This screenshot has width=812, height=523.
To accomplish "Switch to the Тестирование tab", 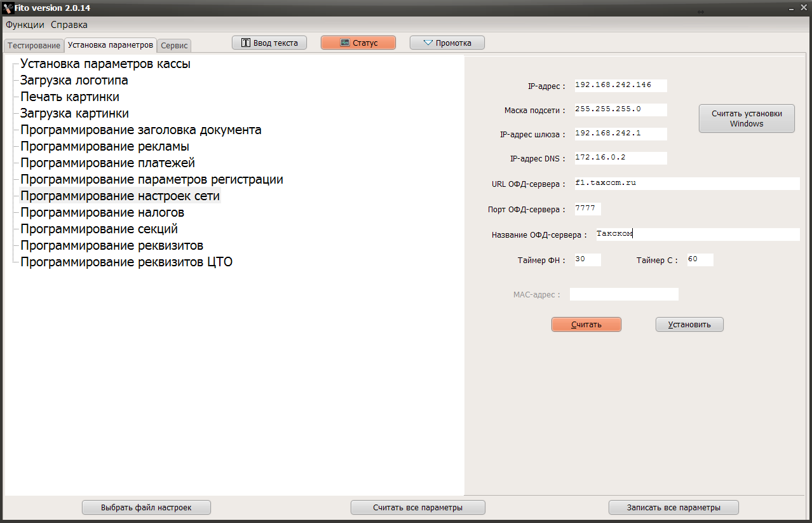I will tap(34, 46).
